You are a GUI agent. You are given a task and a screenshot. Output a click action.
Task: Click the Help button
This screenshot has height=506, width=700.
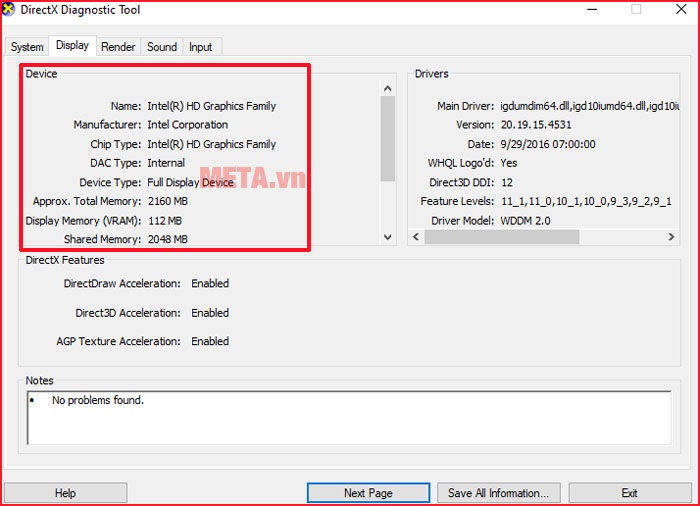pos(65,493)
